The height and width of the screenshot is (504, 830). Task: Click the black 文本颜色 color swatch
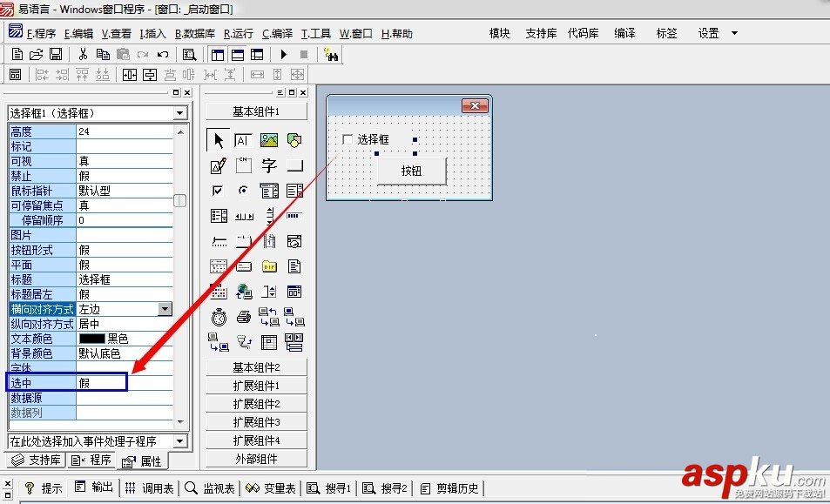tap(91, 339)
